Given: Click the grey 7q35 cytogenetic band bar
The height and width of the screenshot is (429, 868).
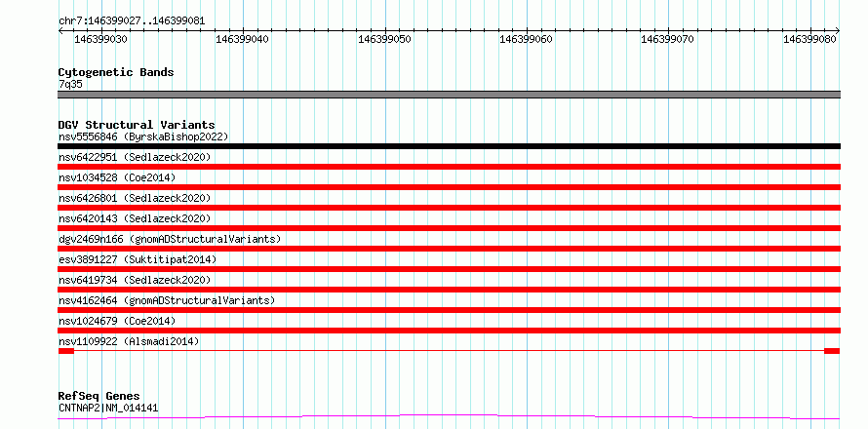Looking at the screenshot, I should point(449,95).
